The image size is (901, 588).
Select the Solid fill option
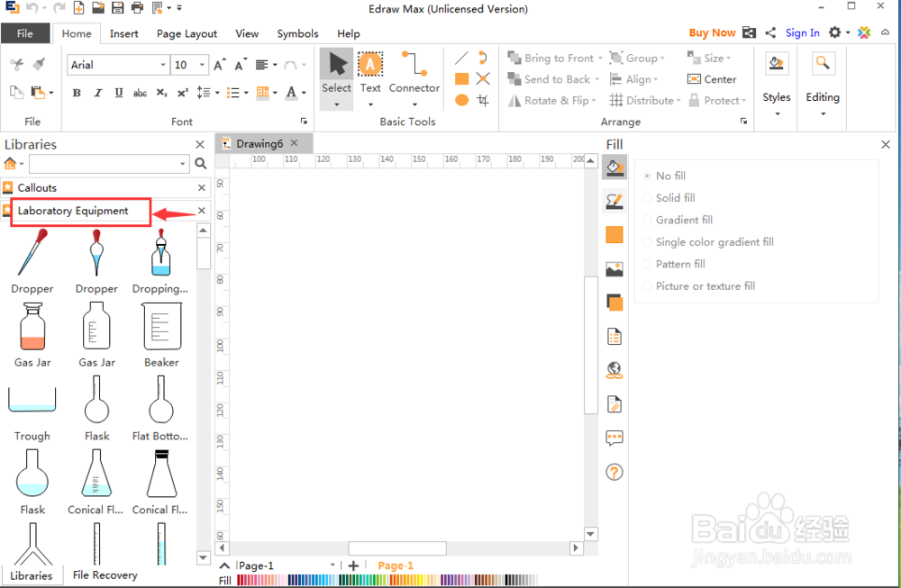669,197
